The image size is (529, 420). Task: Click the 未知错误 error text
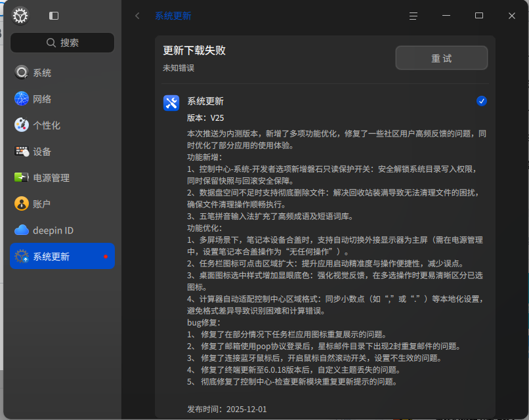179,68
